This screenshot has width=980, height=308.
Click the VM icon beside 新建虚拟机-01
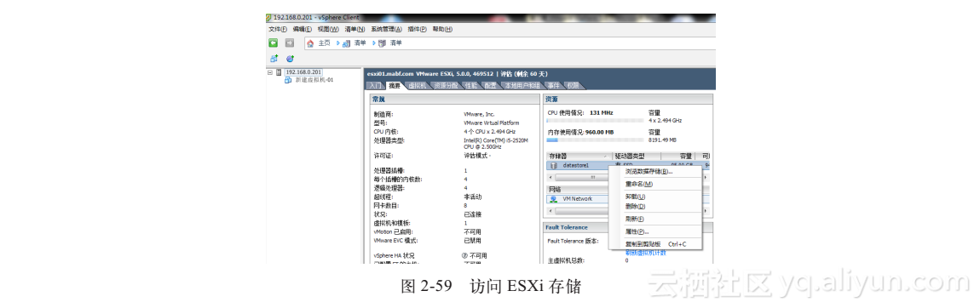click(x=289, y=80)
